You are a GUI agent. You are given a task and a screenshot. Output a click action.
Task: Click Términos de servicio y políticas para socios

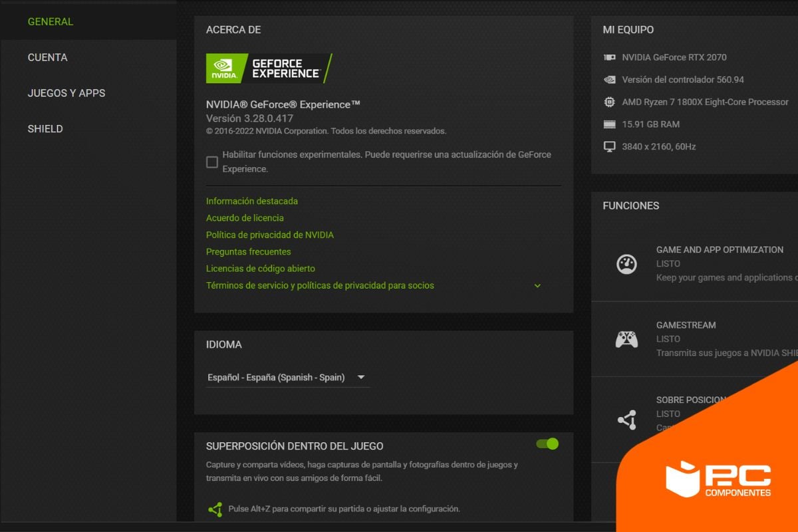[320, 286]
